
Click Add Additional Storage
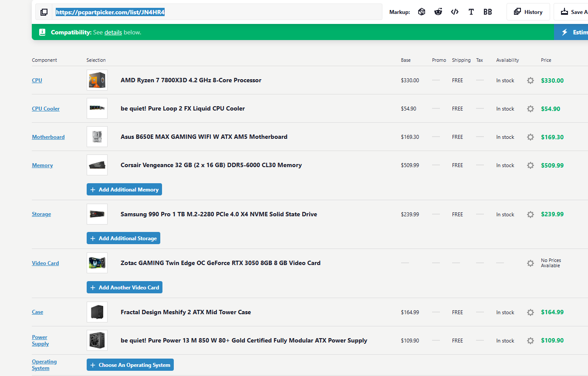[123, 238]
